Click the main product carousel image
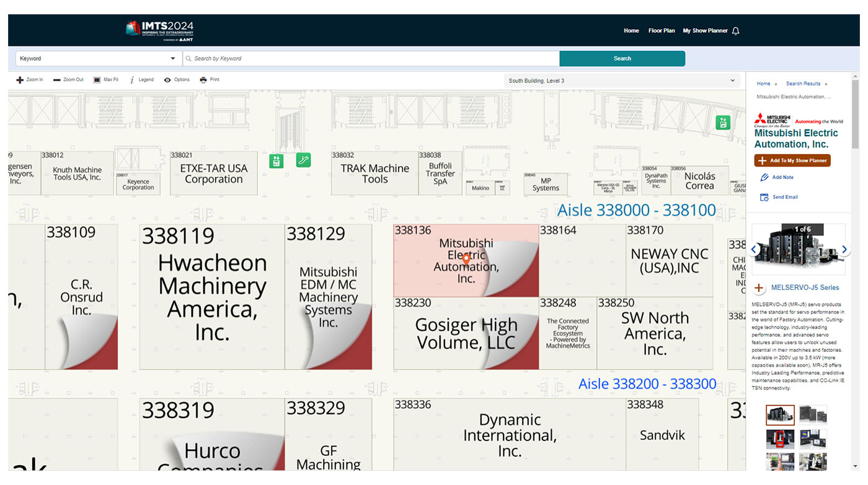The image size is (868, 485). coord(799,249)
